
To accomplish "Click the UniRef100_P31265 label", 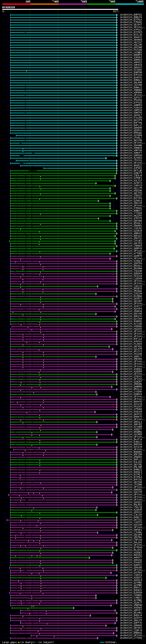I will tap(131, 118).
